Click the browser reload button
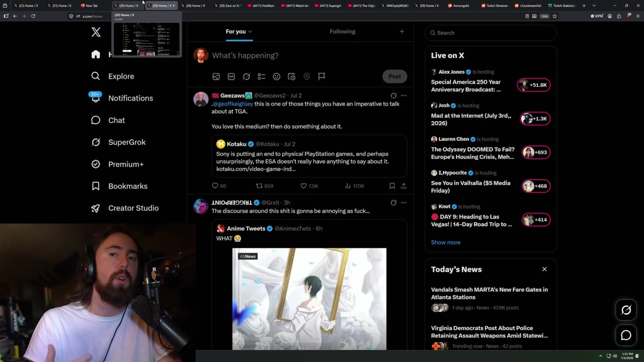The height and width of the screenshot is (362, 644). pyautogui.click(x=33, y=16)
